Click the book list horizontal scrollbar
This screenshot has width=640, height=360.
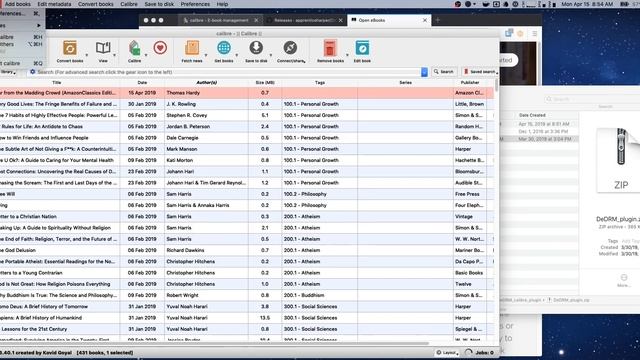(214, 344)
